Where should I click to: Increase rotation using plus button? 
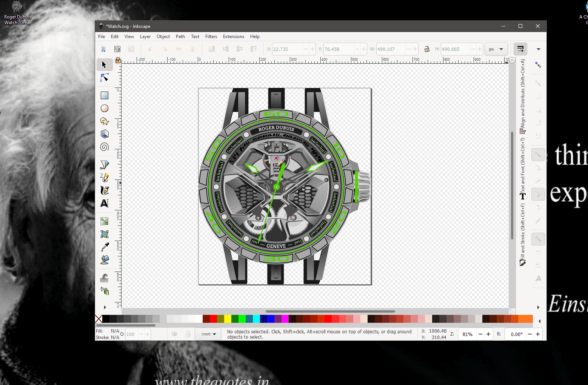[538, 334]
